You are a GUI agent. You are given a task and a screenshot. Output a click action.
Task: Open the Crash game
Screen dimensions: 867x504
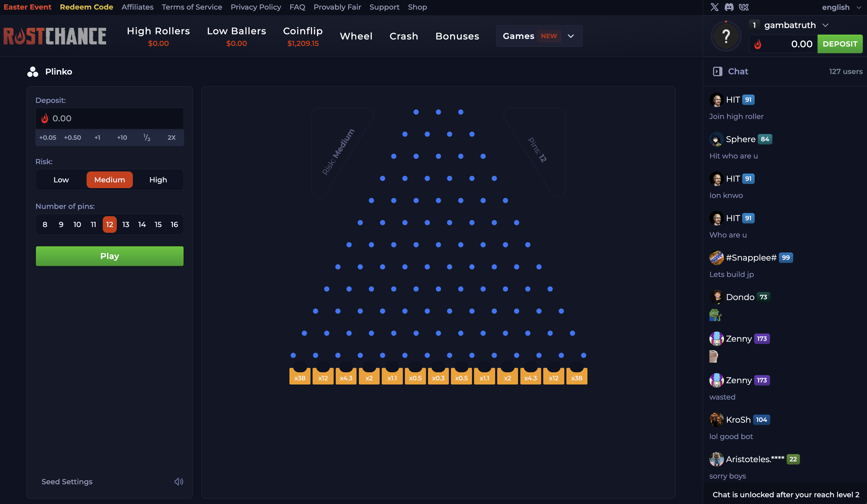[404, 36]
